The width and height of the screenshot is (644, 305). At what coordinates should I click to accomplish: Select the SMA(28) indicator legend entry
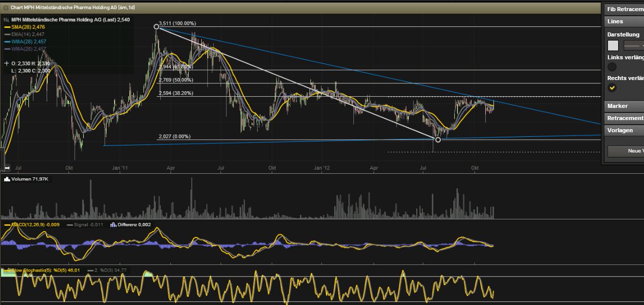click(25, 27)
